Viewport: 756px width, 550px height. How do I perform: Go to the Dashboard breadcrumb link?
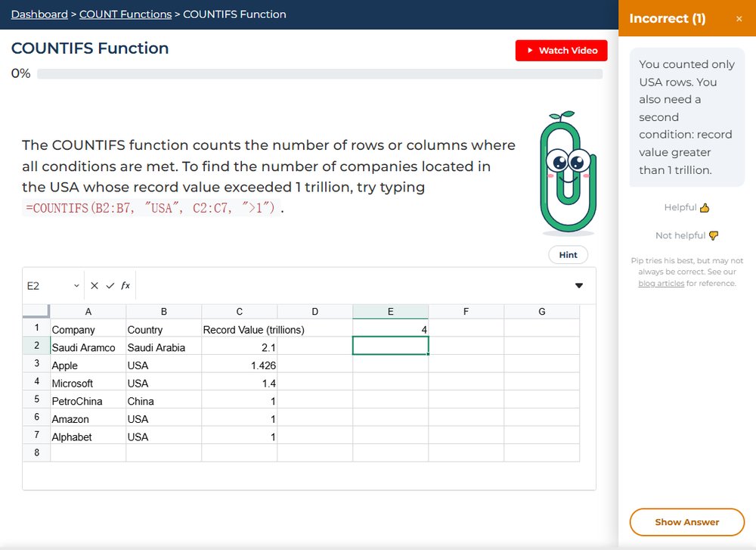39,14
